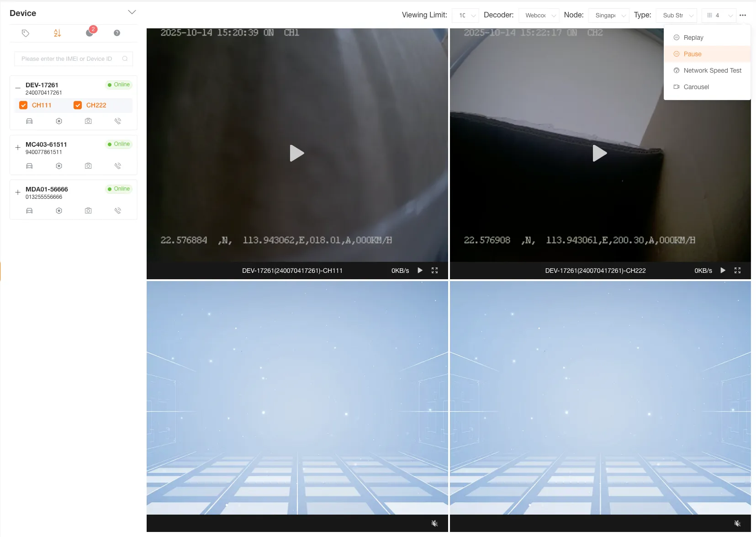Viewport: 756px width, 537px height.
Task: Open the tag filter icon
Action: (x=25, y=32)
